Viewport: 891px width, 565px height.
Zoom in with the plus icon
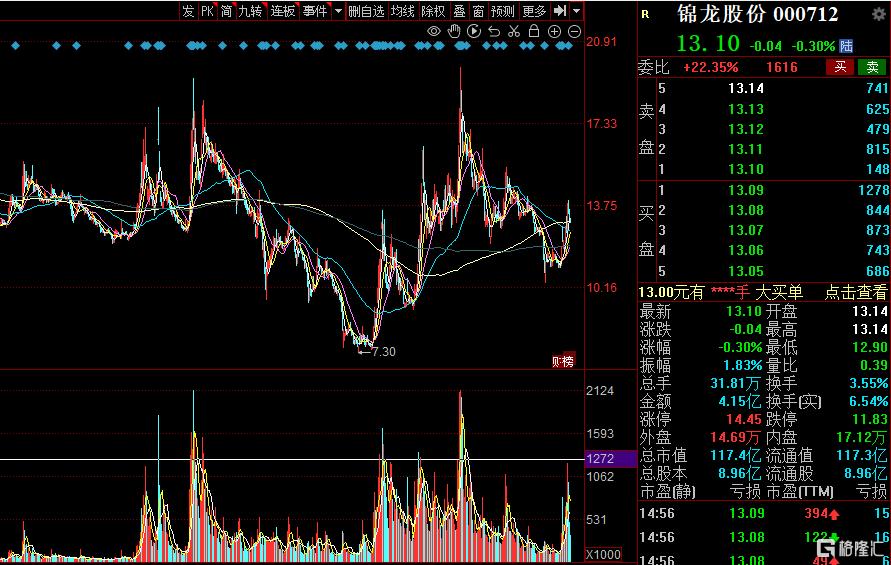click(555, 32)
